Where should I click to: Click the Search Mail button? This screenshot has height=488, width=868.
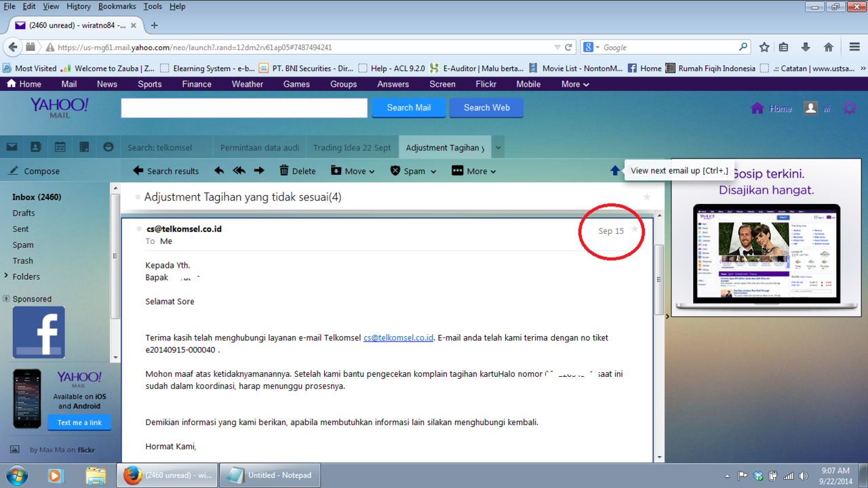click(x=408, y=108)
